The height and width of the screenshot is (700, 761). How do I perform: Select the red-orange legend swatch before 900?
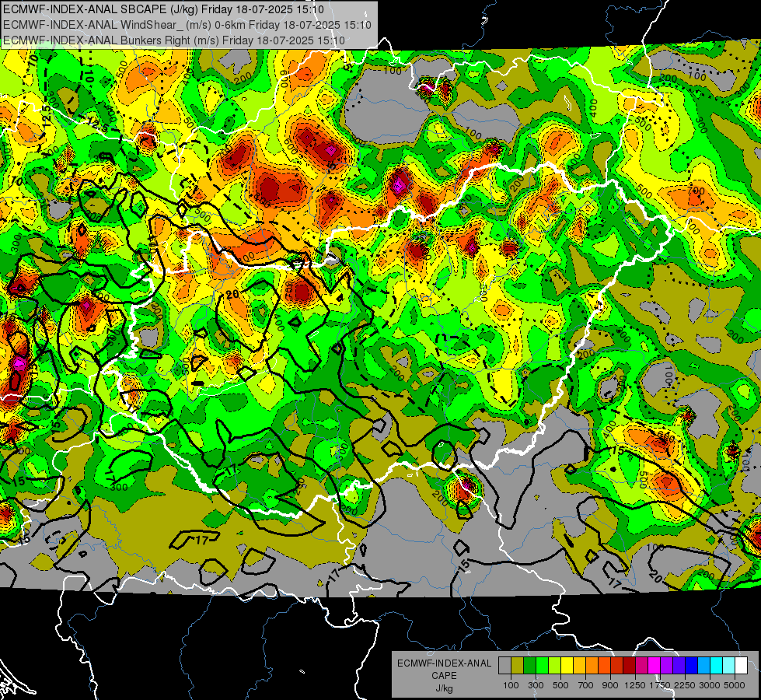604,665
